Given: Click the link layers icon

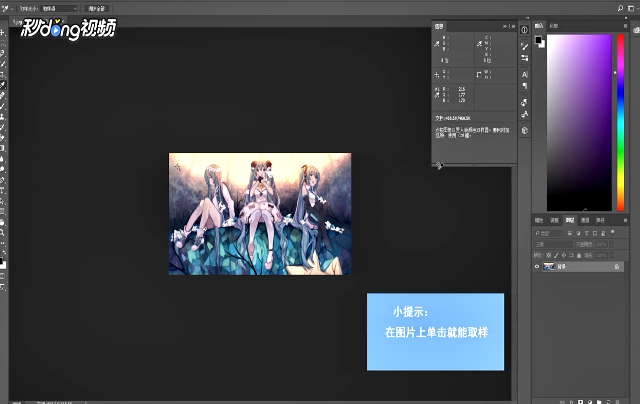Looking at the screenshot, I should click(x=562, y=402).
